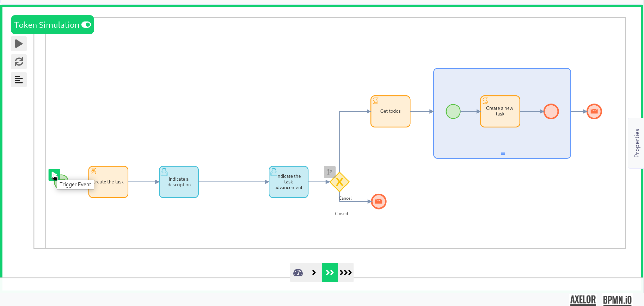
Task: Play the simulation using the sidebar play icon
Action: pos(19,44)
